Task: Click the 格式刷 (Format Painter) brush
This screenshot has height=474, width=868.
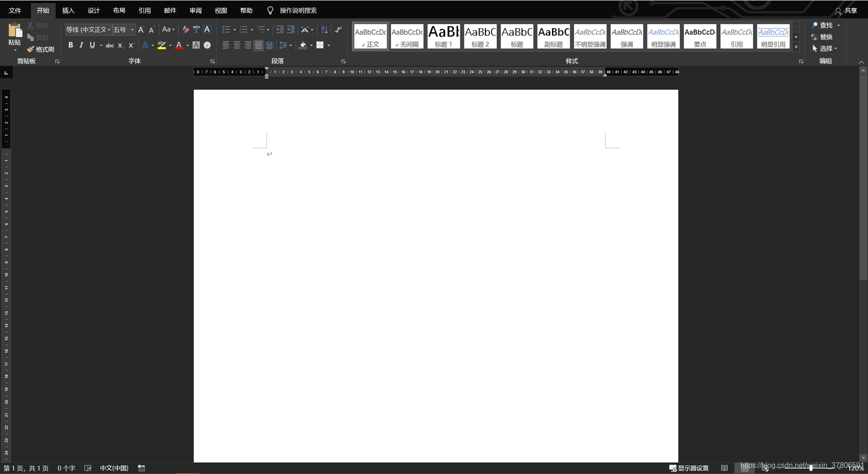Action: click(41, 49)
